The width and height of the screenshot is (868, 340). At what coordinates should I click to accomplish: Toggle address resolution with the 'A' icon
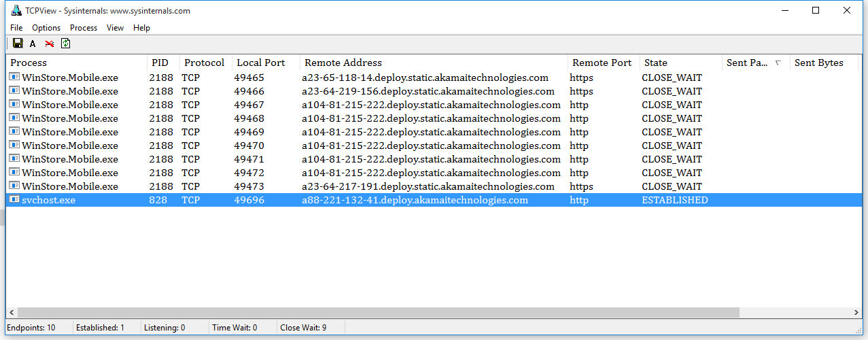(33, 44)
